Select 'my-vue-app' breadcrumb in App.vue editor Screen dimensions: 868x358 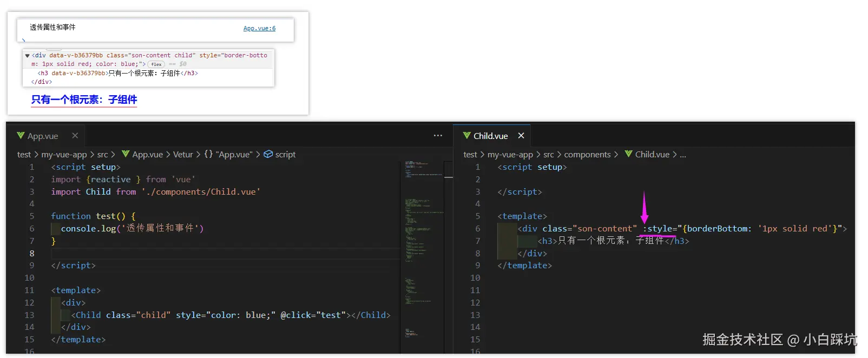coord(64,155)
